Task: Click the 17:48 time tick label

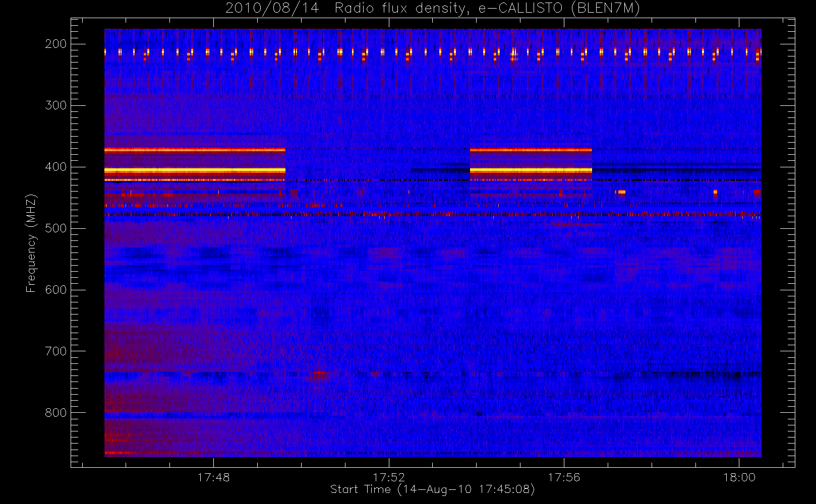Action: [213, 477]
